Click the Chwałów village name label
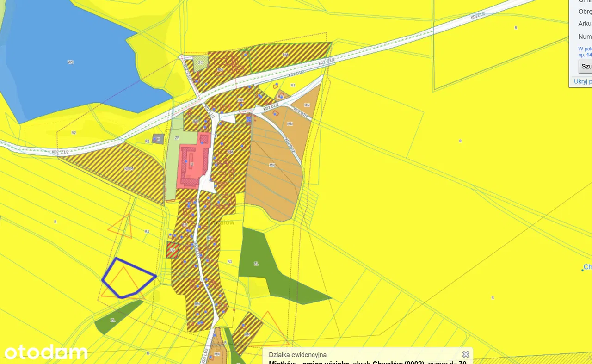This screenshot has height=364, width=592. tap(221, 222)
